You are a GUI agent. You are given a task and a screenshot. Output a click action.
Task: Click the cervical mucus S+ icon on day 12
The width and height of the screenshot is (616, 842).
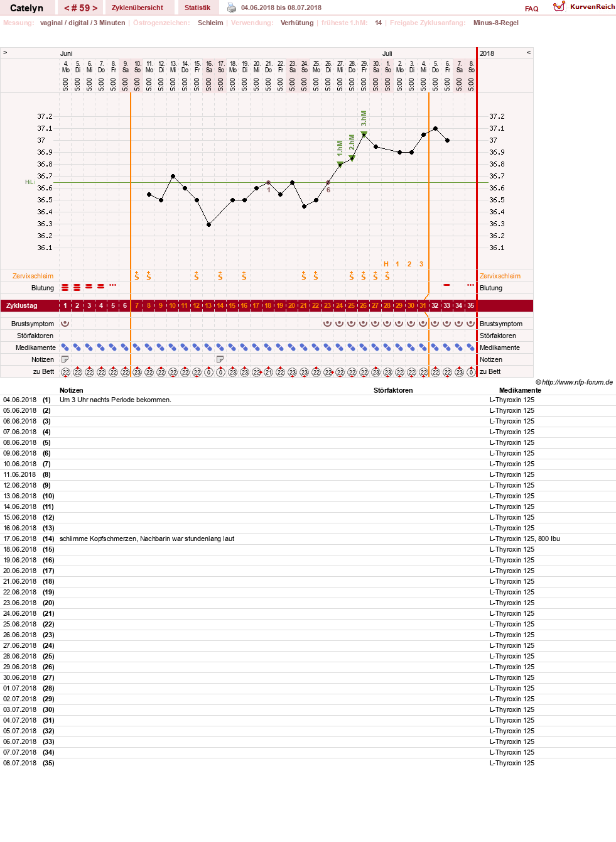[x=196, y=275]
